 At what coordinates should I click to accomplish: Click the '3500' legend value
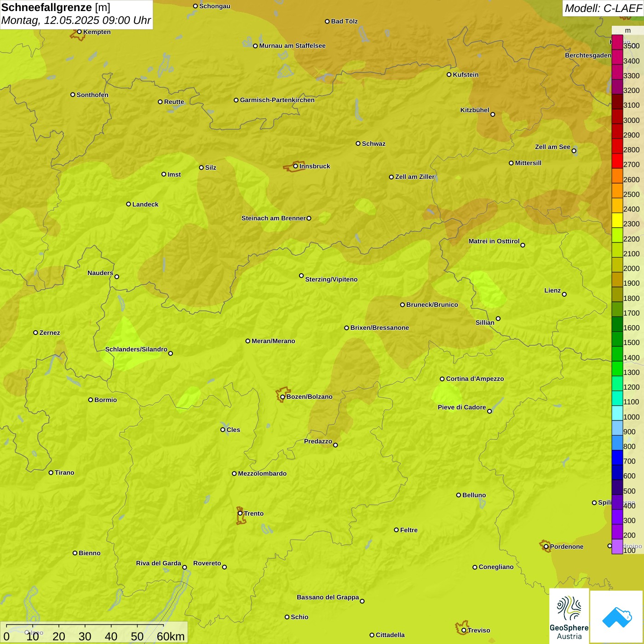coord(632,46)
